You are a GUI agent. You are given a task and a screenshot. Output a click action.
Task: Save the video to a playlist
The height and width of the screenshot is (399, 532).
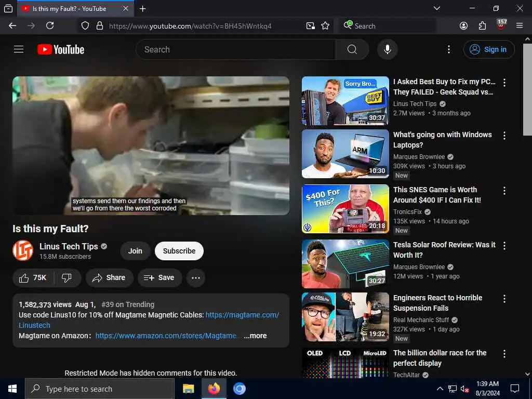(159, 278)
